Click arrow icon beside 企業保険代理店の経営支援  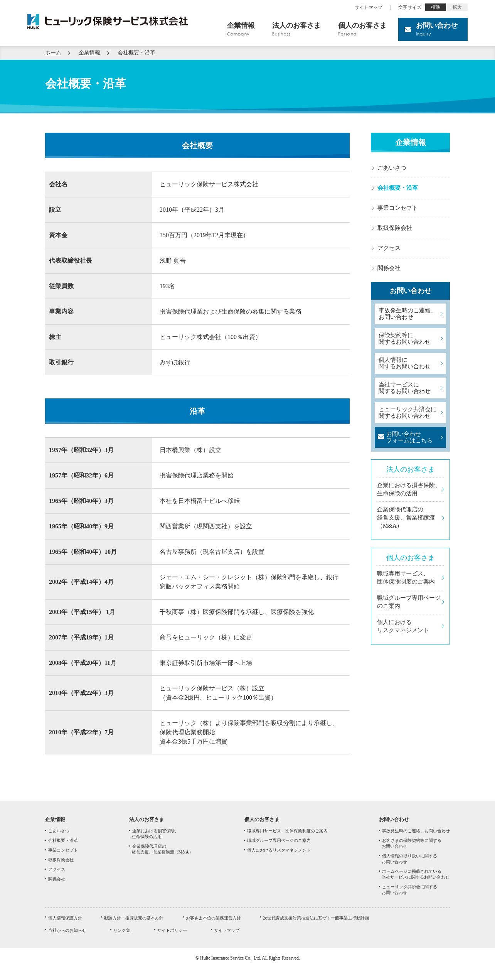(443, 518)
